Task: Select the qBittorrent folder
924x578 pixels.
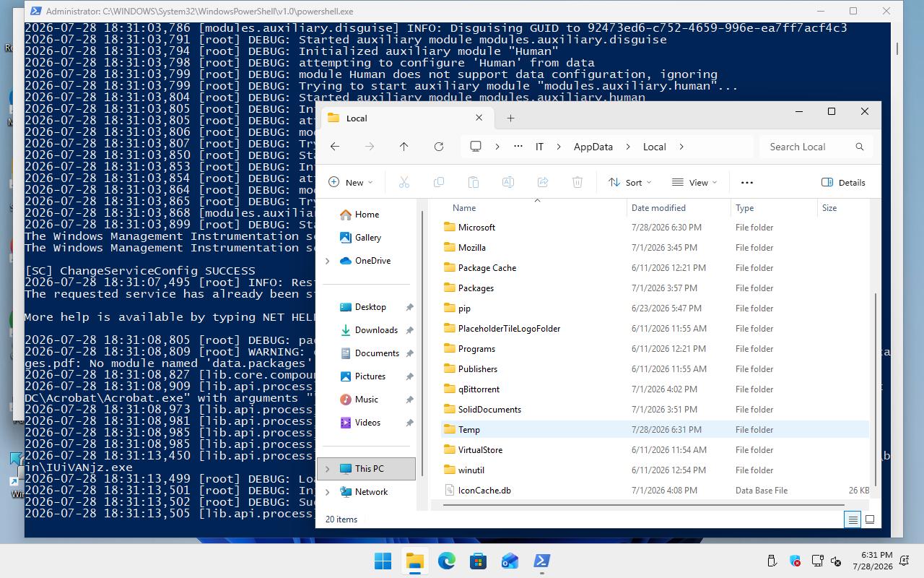Action: [655, 389]
